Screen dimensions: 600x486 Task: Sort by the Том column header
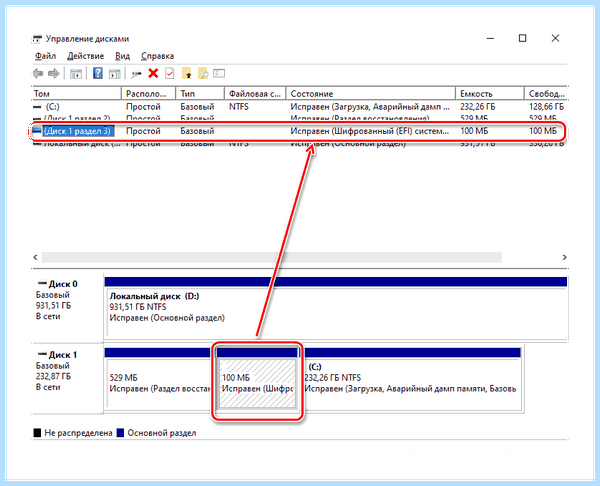(77, 93)
